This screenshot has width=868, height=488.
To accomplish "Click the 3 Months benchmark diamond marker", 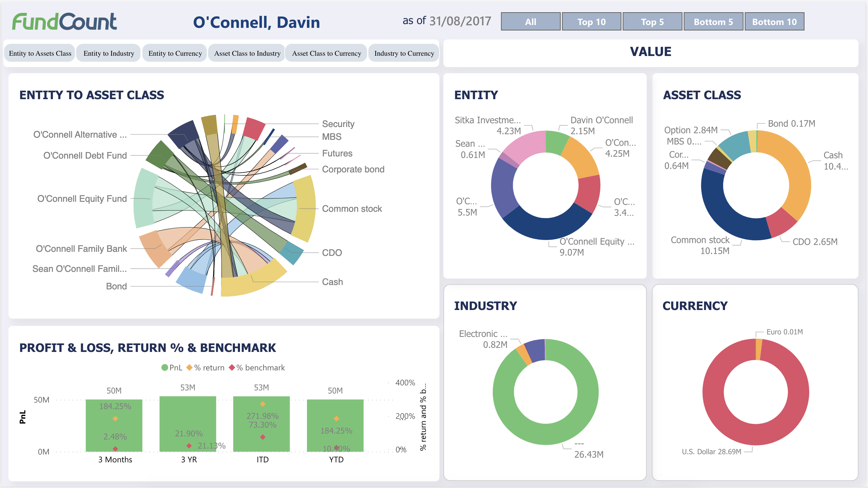I will click(x=115, y=449).
